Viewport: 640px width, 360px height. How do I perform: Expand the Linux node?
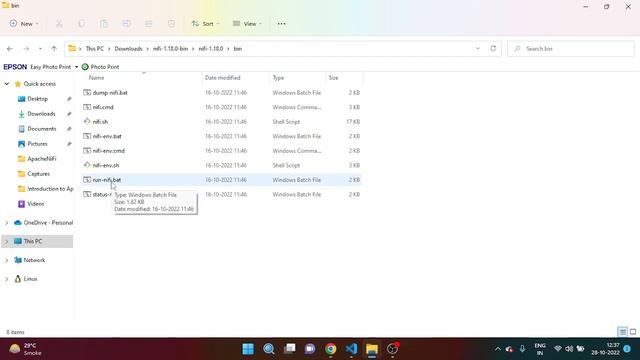click(x=7, y=279)
